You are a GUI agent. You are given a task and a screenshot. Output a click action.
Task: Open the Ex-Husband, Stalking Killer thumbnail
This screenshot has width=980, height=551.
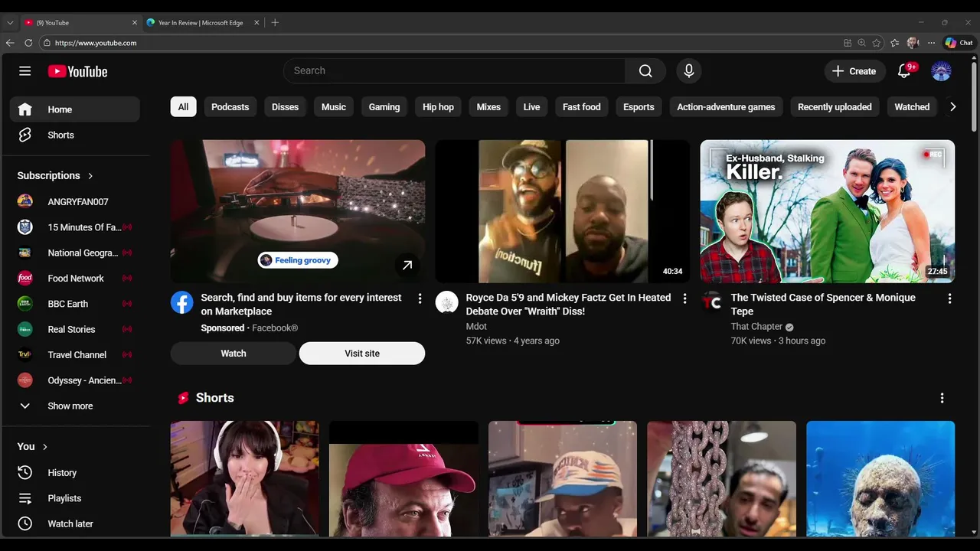click(x=828, y=211)
